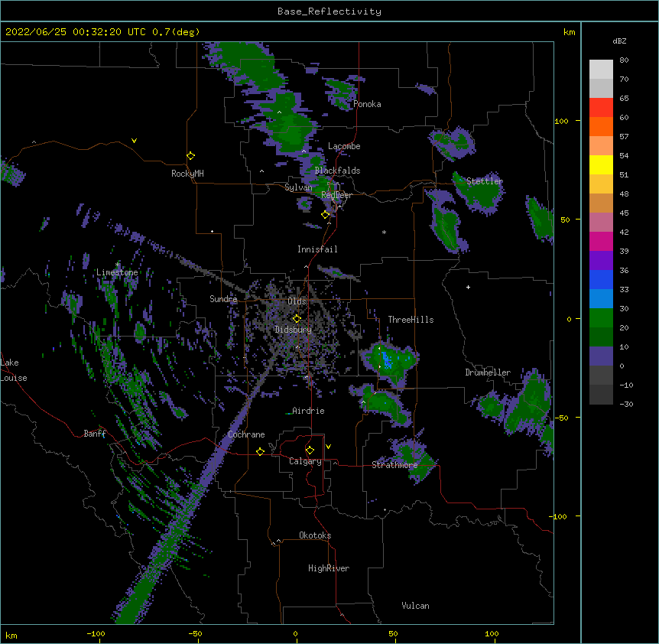Viewport: 659px width, 644px height.
Task: Click the green 30 dBZ legend swatch
Action: 601,318
